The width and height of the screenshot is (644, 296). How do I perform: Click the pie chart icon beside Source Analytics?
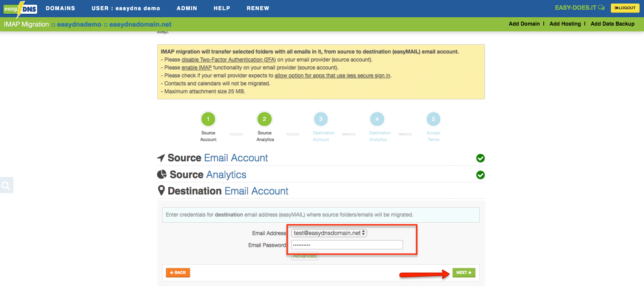point(162,175)
